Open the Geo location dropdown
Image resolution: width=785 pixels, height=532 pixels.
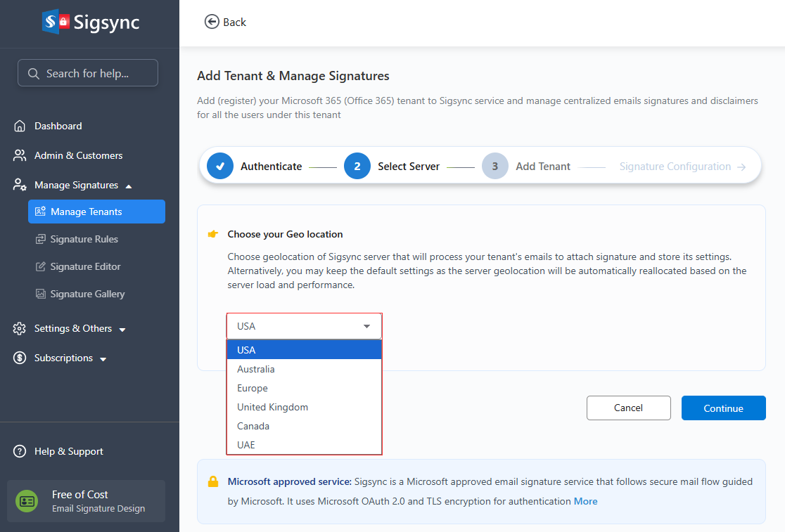pyautogui.click(x=305, y=326)
